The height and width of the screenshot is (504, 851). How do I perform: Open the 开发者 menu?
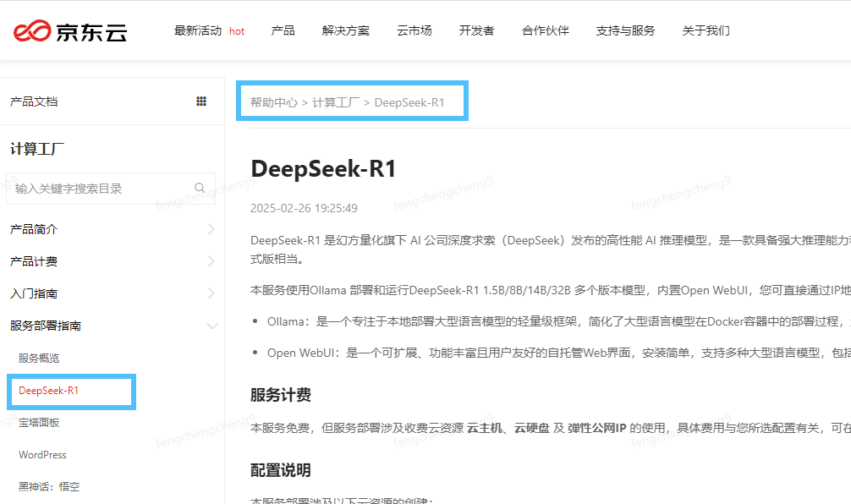pos(476,31)
